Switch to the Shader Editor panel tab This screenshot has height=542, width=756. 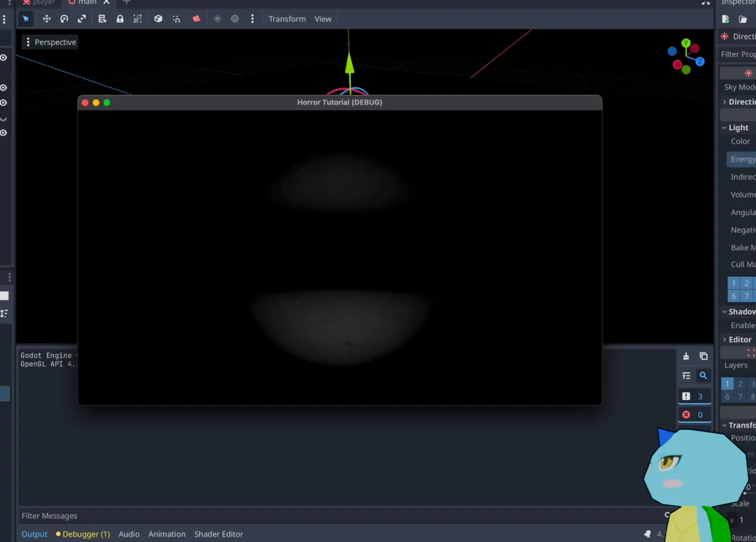218,534
